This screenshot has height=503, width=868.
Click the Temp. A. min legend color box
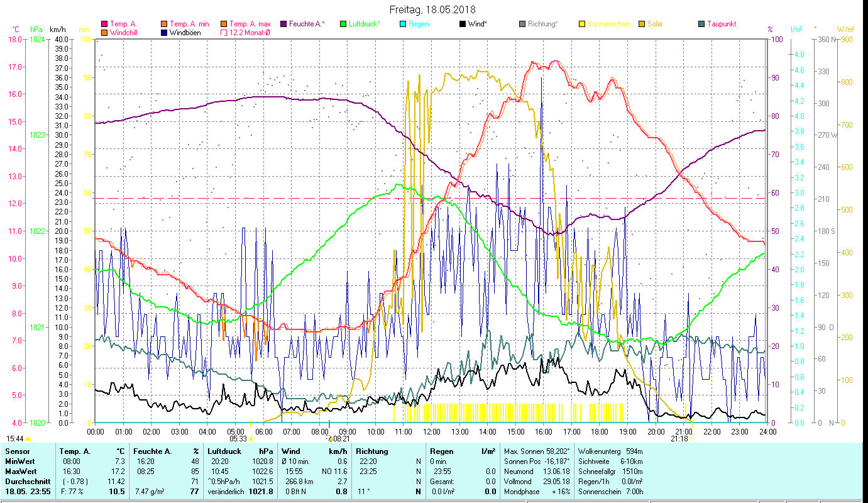(x=164, y=24)
